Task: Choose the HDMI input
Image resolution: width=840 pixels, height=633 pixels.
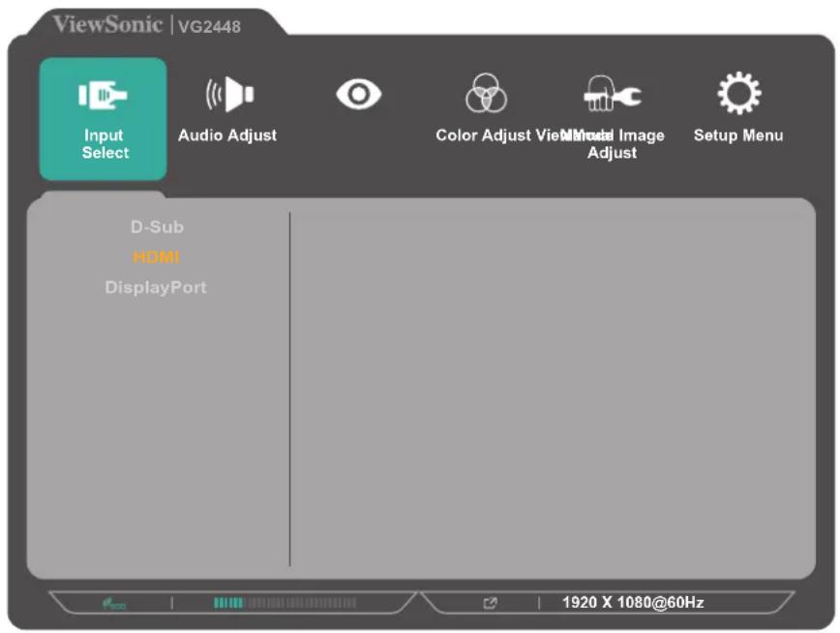Action: click(157, 257)
